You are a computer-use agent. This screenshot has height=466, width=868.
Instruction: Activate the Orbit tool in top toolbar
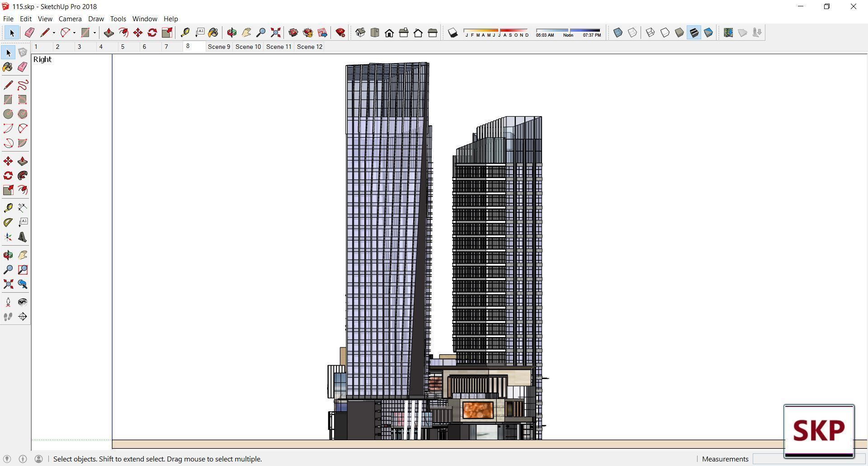[x=232, y=33]
